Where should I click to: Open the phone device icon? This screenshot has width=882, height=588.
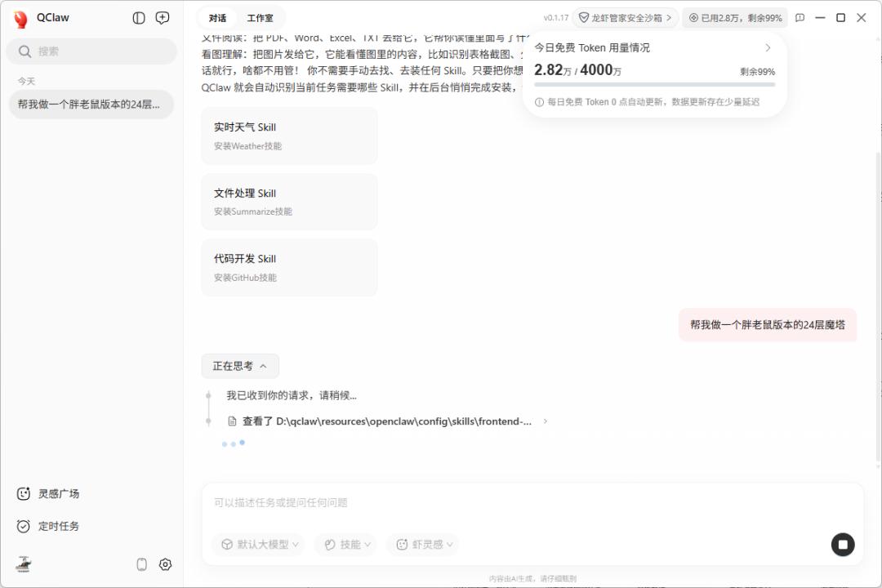pos(142,563)
